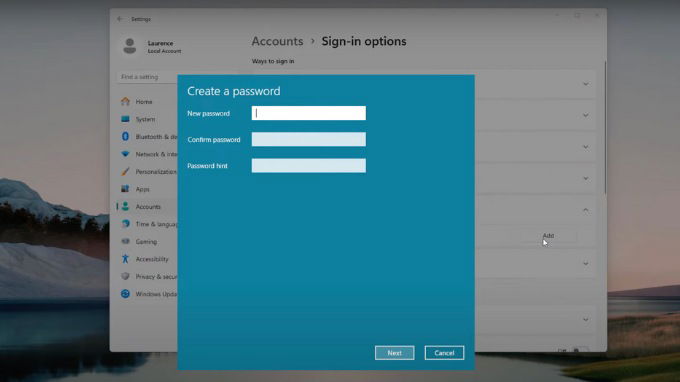Open the Time & language icon
Viewport: 680px width, 382px height.
125,224
